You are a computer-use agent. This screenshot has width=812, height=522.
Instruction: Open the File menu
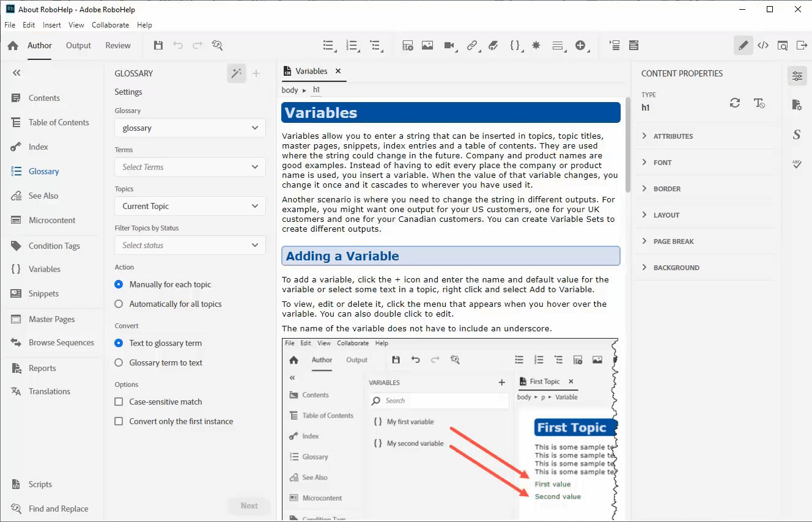[x=10, y=25]
